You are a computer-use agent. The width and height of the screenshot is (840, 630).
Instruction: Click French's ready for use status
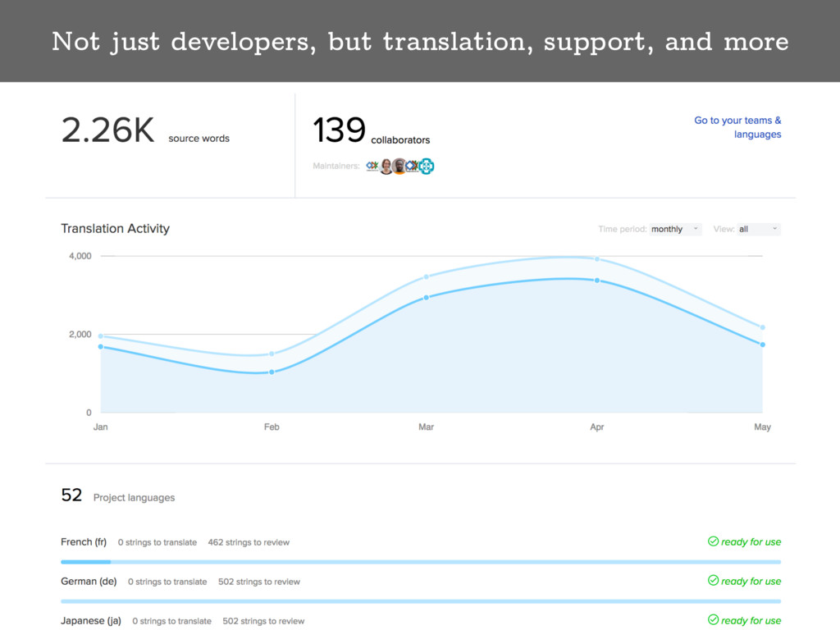751,541
